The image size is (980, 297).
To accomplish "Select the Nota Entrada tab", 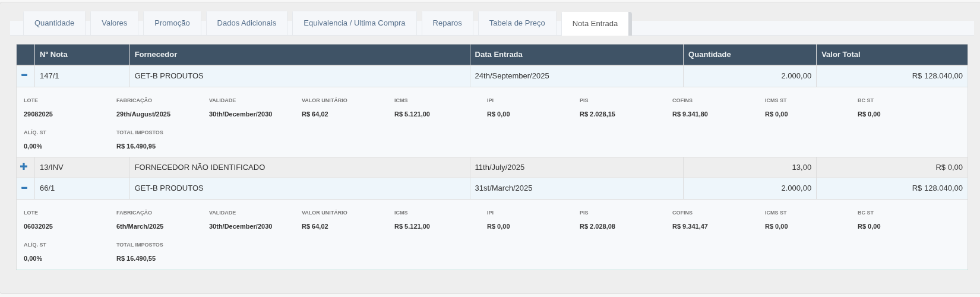I will (595, 24).
